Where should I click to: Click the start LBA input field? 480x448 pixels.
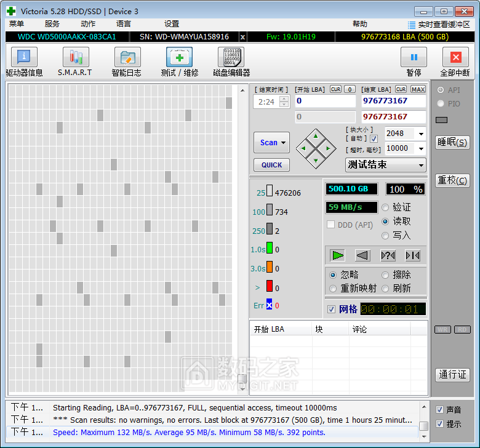[x=325, y=101]
